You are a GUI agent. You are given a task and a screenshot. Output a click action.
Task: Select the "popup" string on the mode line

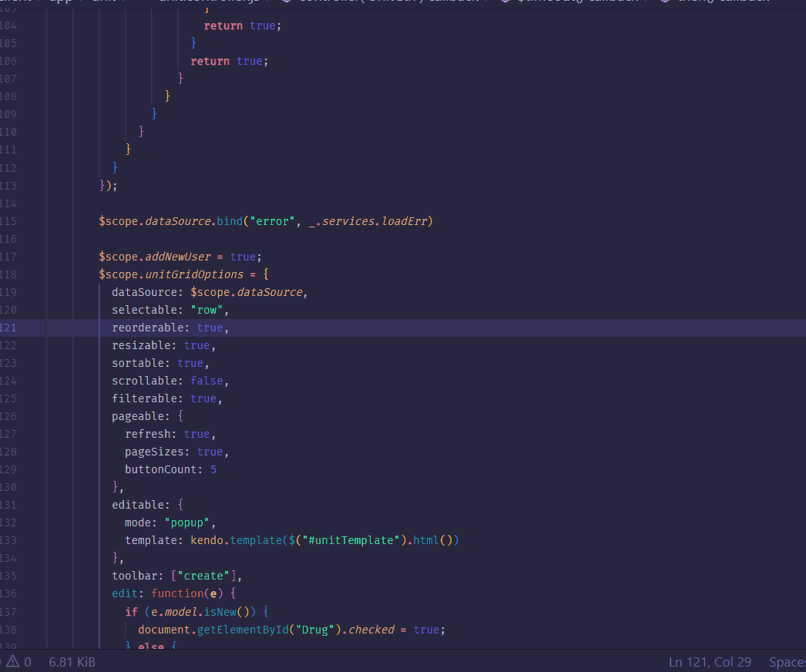pyautogui.click(x=186, y=522)
